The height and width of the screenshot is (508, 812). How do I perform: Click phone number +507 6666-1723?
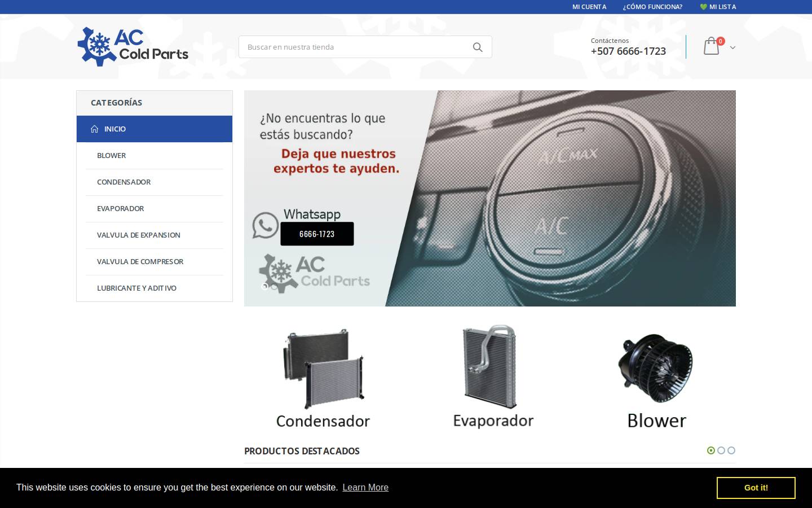[628, 51]
